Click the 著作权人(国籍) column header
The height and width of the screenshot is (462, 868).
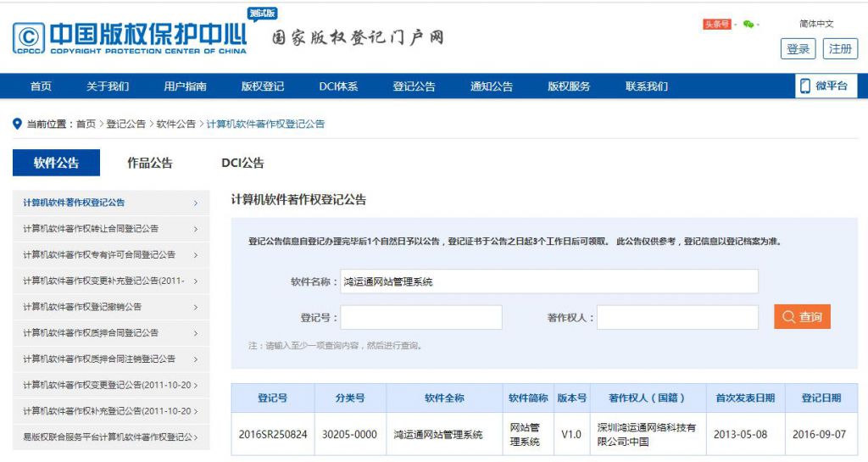point(648,398)
